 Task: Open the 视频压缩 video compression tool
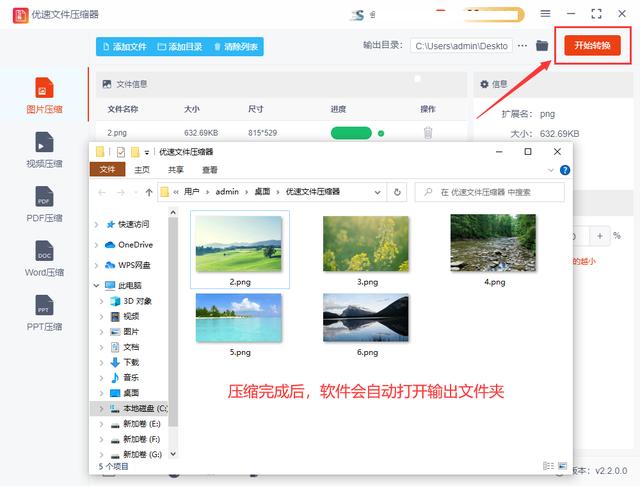44,150
